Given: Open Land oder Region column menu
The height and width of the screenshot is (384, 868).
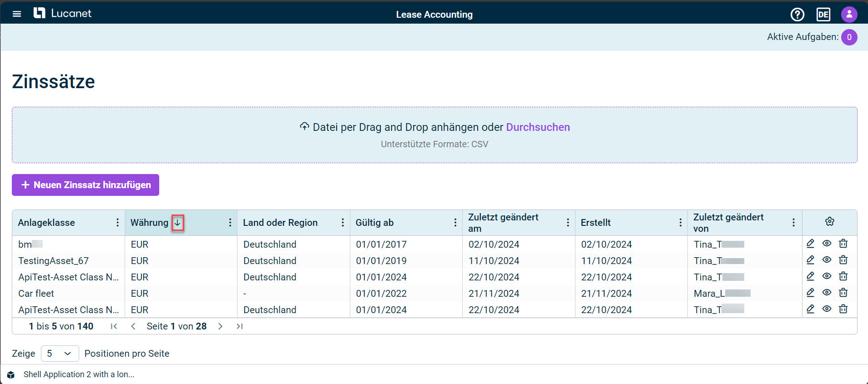Looking at the screenshot, I should pyautogui.click(x=343, y=223).
